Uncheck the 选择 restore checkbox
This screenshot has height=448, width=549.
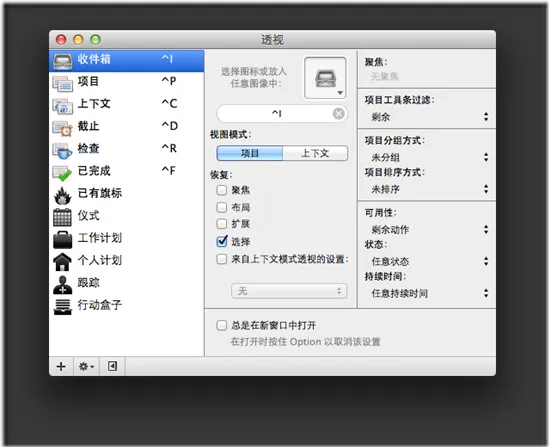pos(222,241)
